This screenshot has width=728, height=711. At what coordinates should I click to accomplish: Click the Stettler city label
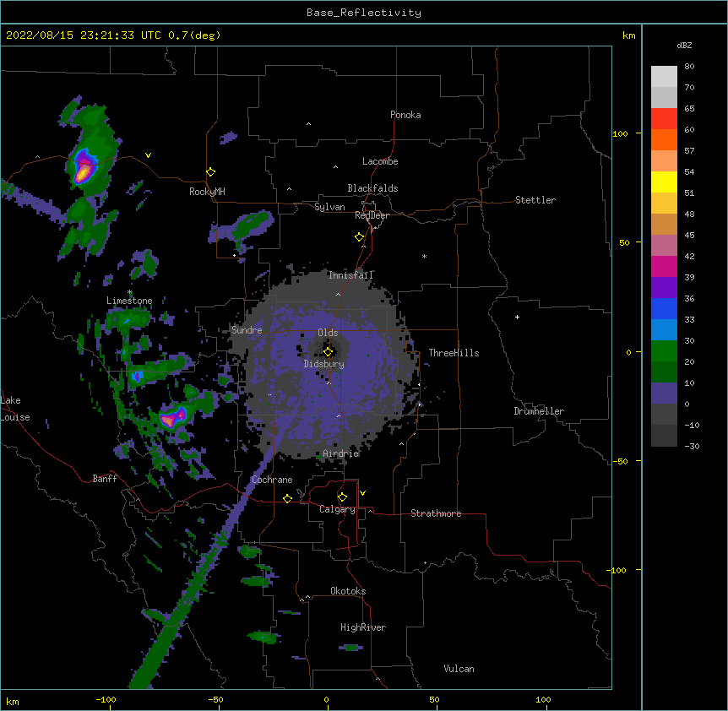535,200
